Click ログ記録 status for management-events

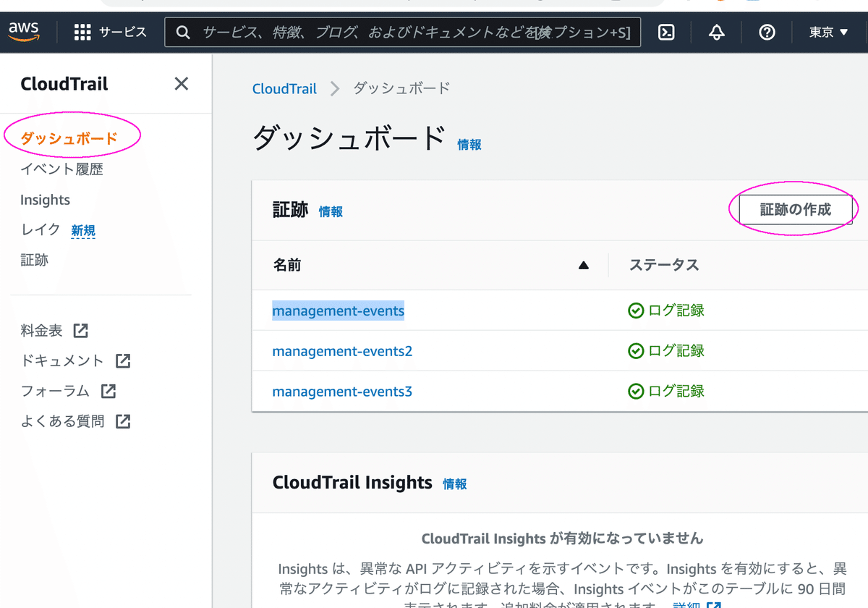coord(676,311)
